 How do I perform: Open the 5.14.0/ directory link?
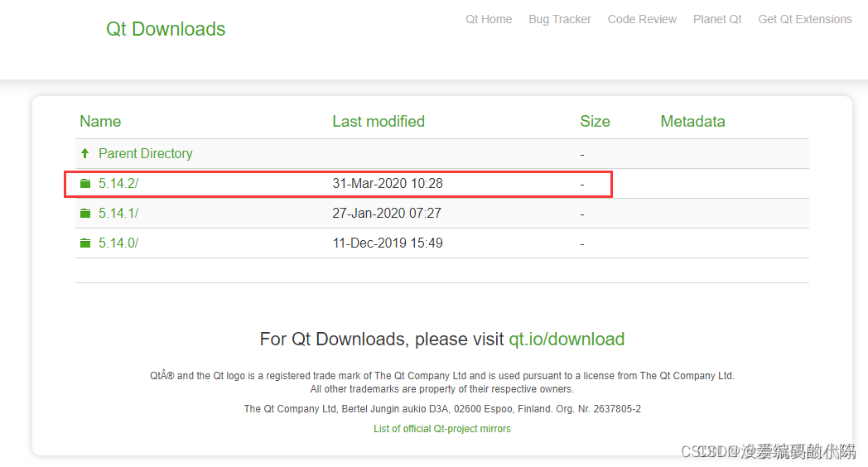118,243
